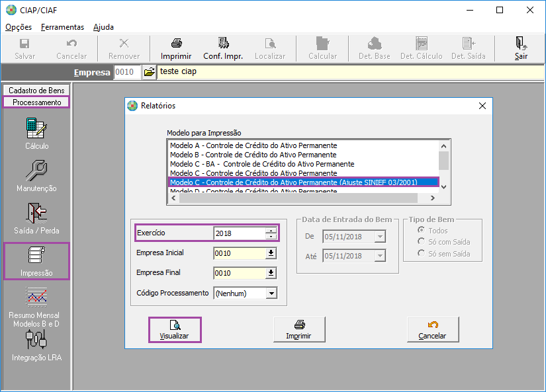Open the Cálculo calculator sidebar icon

coord(37,127)
